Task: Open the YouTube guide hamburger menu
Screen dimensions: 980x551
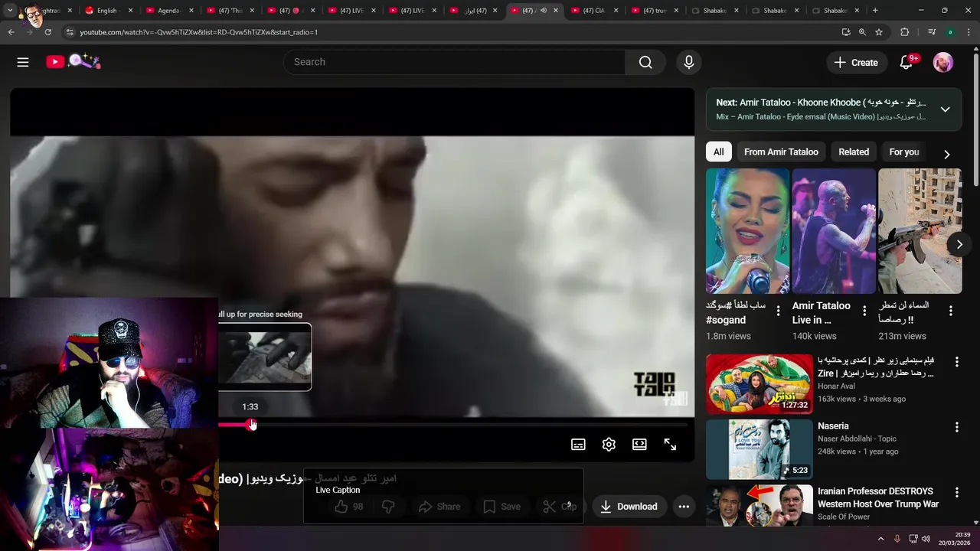Action: coord(23,62)
